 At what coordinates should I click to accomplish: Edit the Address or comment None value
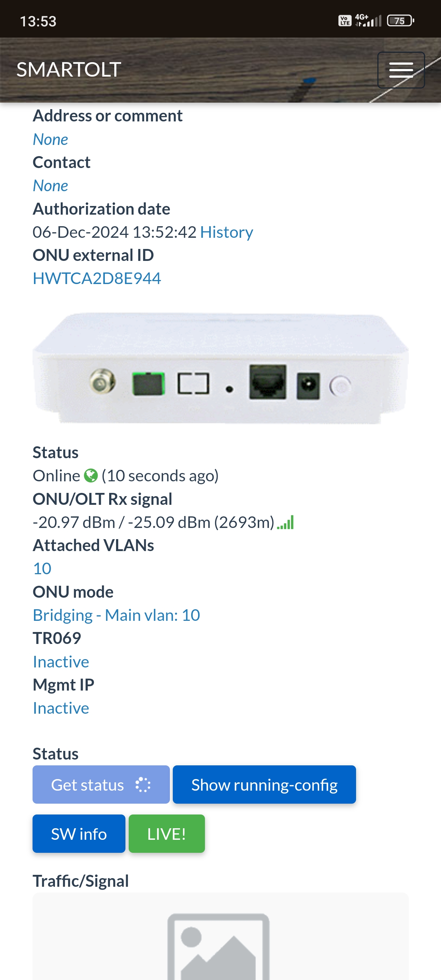tap(51, 139)
